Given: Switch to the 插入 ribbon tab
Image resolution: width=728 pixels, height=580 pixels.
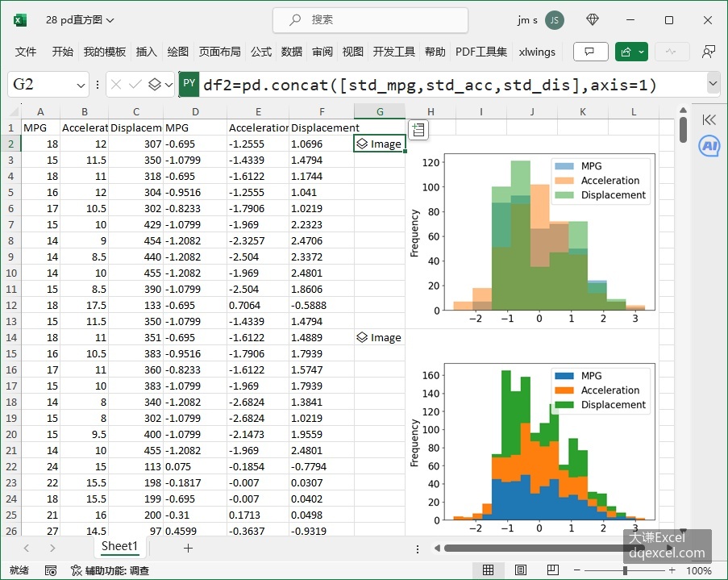Looking at the screenshot, I should pyautogui.click(x=146, y=52).
